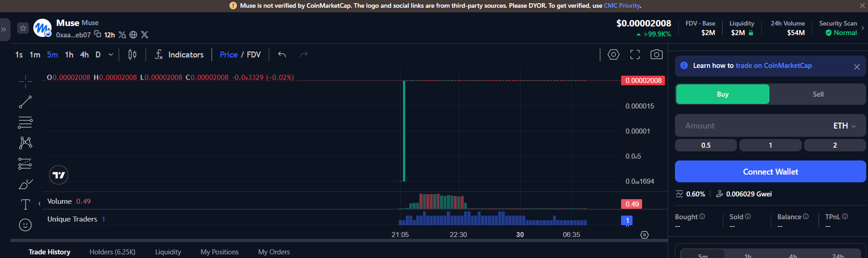Take a chart snapshot with camera icon
Viewport: 868px width, 258px height.
click(x=656, y=55)
